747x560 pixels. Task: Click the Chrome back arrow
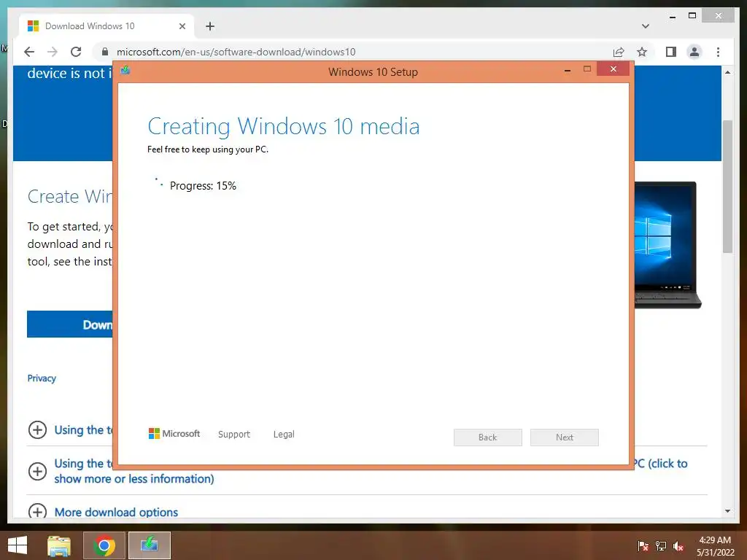pos(29,52)
